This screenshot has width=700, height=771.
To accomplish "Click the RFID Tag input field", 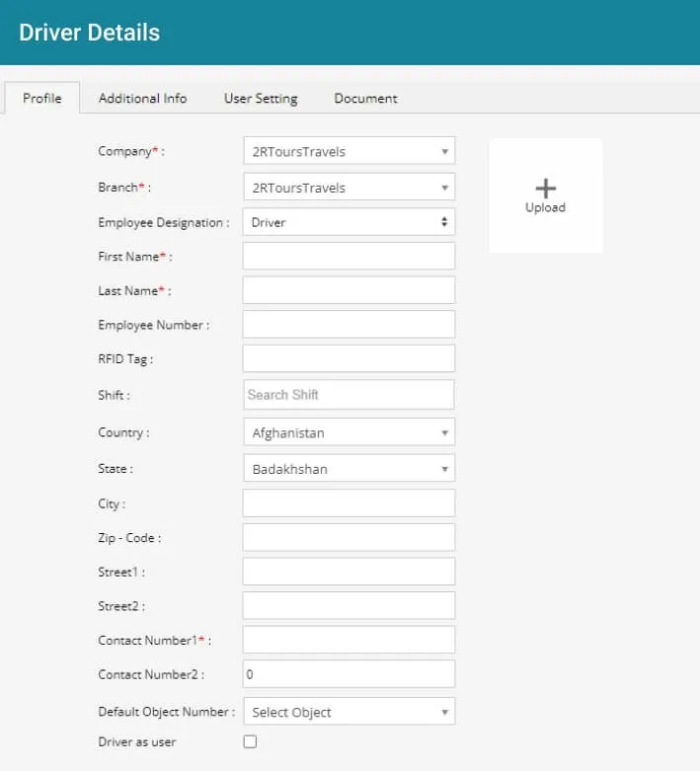I will (x=349, y=358).
